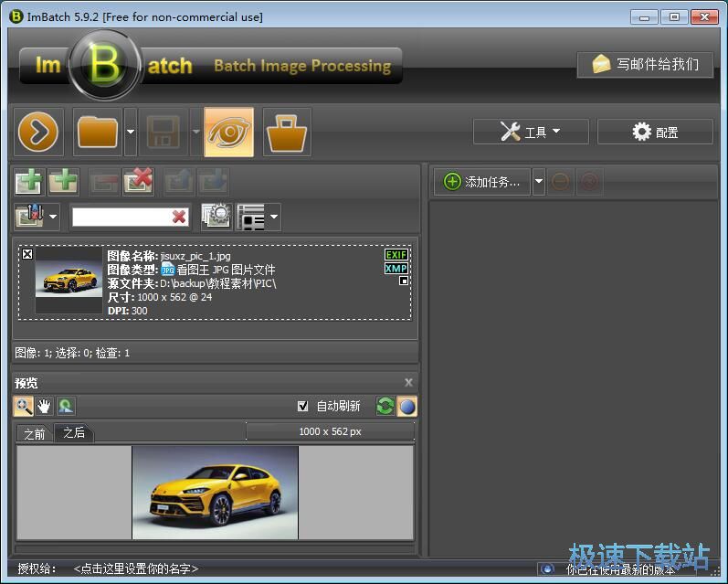Switch to the 之前 preview tab
728x584 pixels.
click(35, 433)
